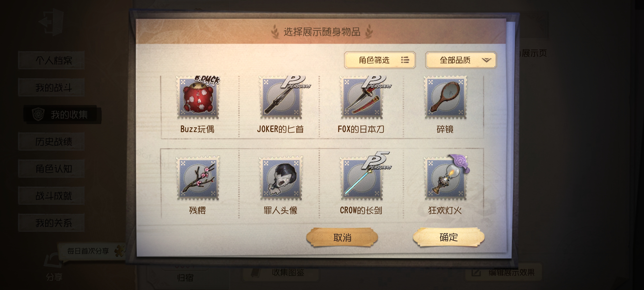Select the 碎镜 broken mirror stamp
This screenshot has width=644, height=290.
pyautogui.click(x=445, y=97)
